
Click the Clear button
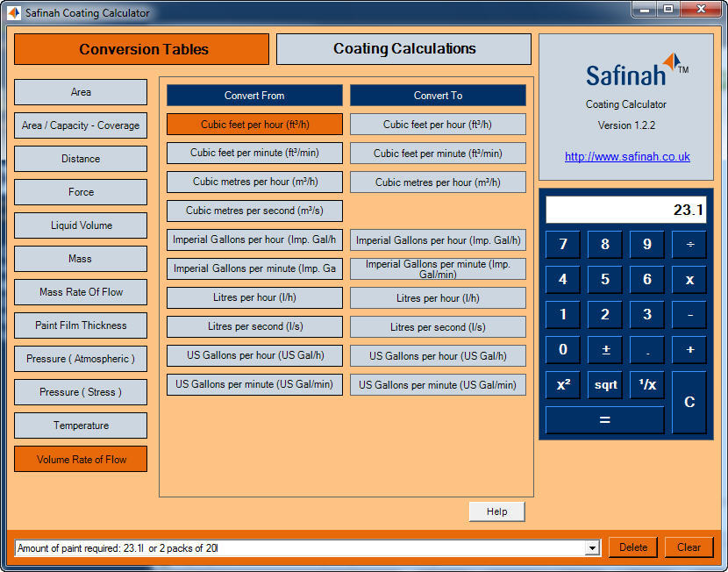(x=689, y=547)
